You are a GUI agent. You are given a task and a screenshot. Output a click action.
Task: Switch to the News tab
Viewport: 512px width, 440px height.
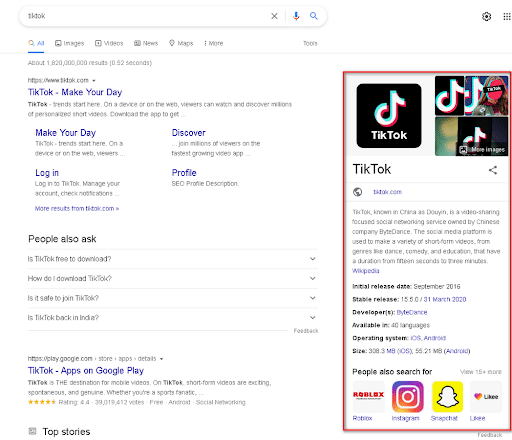coord(146,43)
